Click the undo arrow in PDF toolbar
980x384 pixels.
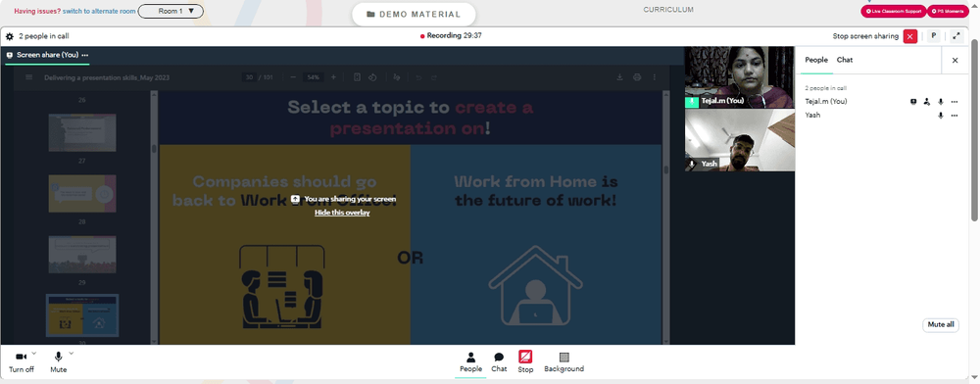pos(418,77)
